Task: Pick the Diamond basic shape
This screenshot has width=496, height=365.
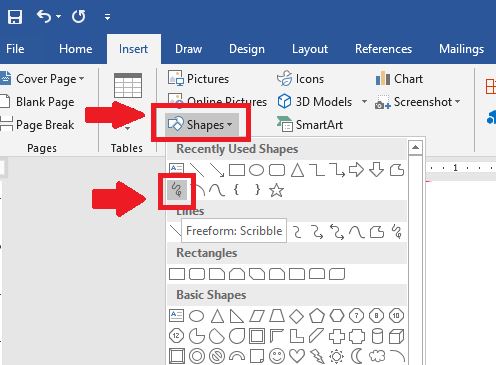Action: [297, 316]
